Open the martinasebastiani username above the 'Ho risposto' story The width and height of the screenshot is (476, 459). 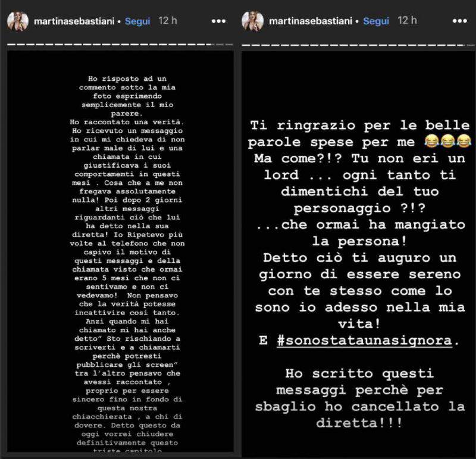tap(74, 21)
